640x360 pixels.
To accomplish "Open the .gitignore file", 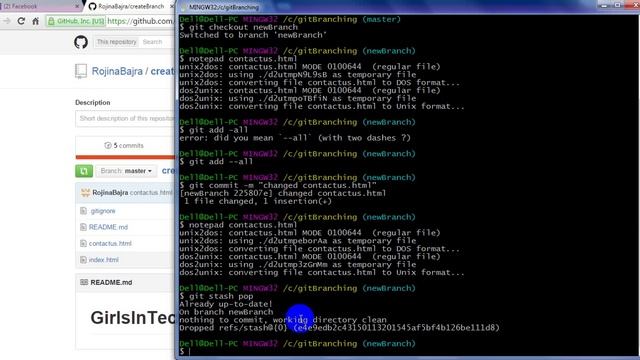I will (103, 211).
